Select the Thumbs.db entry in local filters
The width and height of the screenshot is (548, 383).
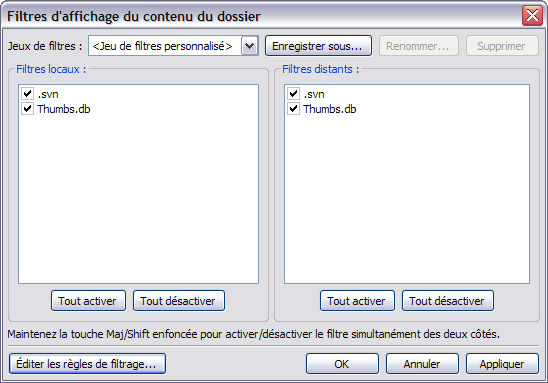click(x=64, y=109)
